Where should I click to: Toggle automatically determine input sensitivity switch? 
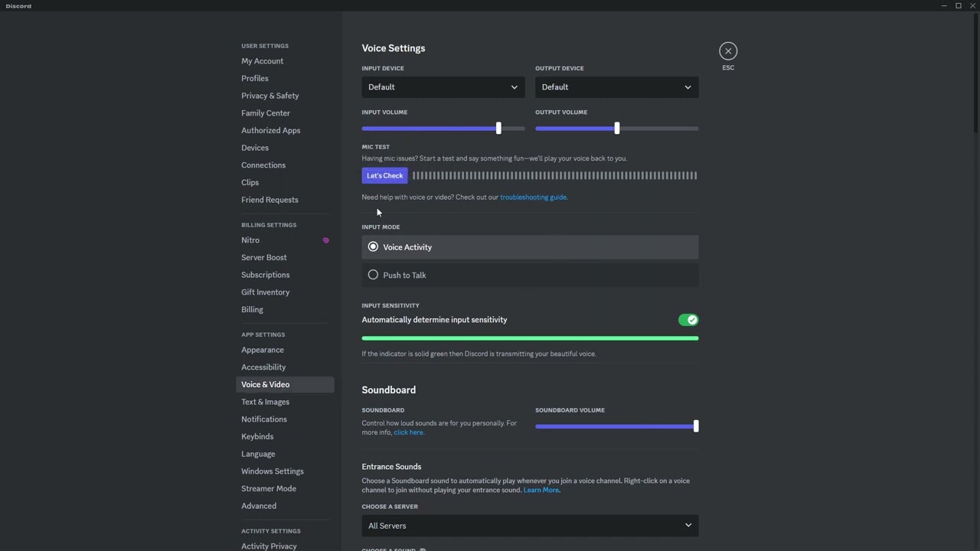[x=688, y=320]
